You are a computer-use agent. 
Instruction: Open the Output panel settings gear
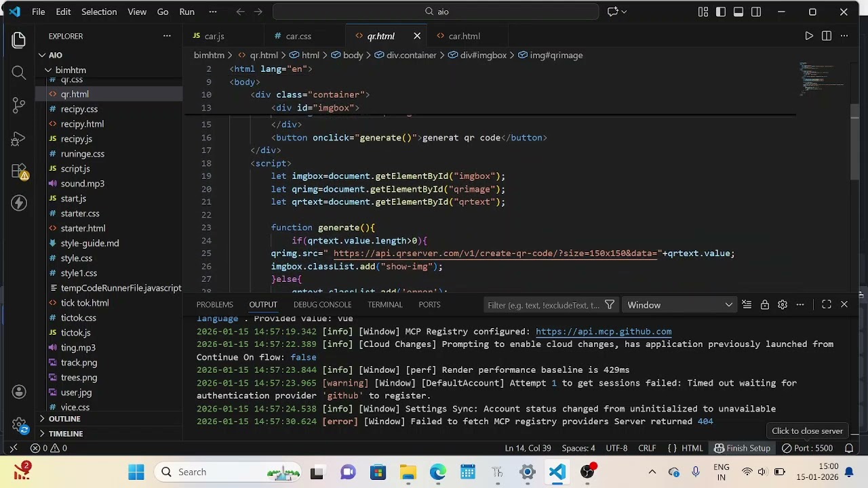click(782, 305)
